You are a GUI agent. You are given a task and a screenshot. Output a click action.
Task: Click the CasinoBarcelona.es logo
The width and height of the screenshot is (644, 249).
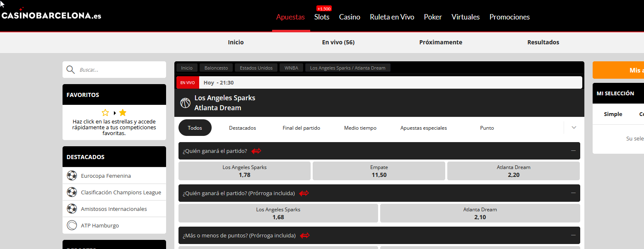(51, 15)
